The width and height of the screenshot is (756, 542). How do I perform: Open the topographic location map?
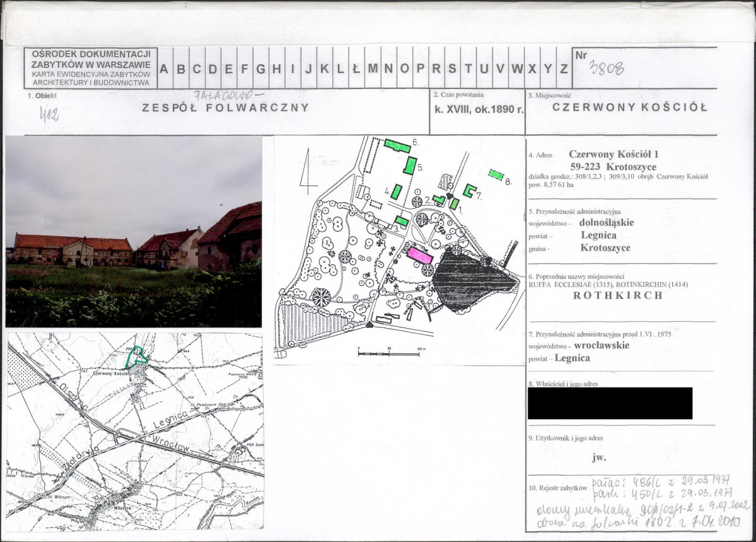point(135,432)
